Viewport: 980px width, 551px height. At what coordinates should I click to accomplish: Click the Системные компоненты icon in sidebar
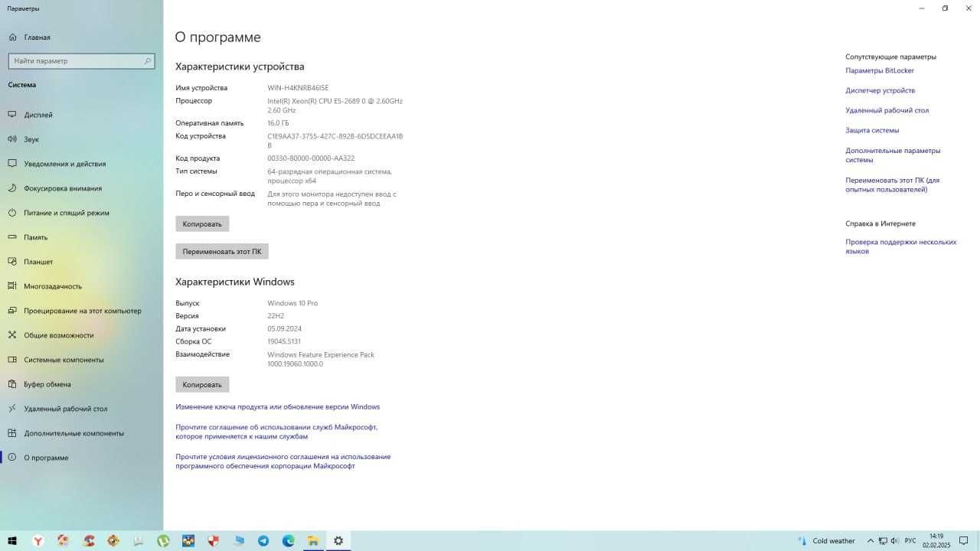[12, 360]
